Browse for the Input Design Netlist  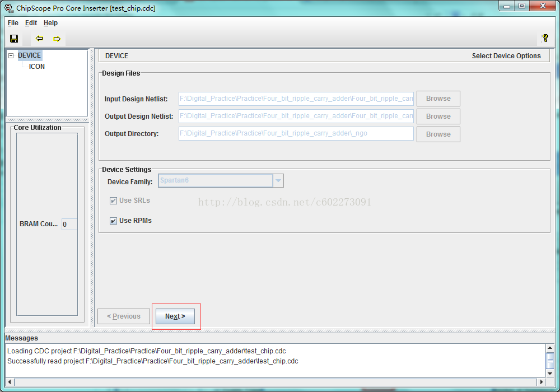pyautogui.click(x=438, y=99)
